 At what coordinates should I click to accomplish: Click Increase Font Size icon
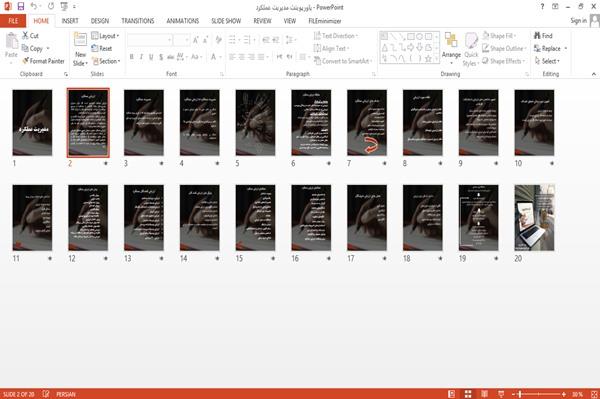(x=196, y=40)
